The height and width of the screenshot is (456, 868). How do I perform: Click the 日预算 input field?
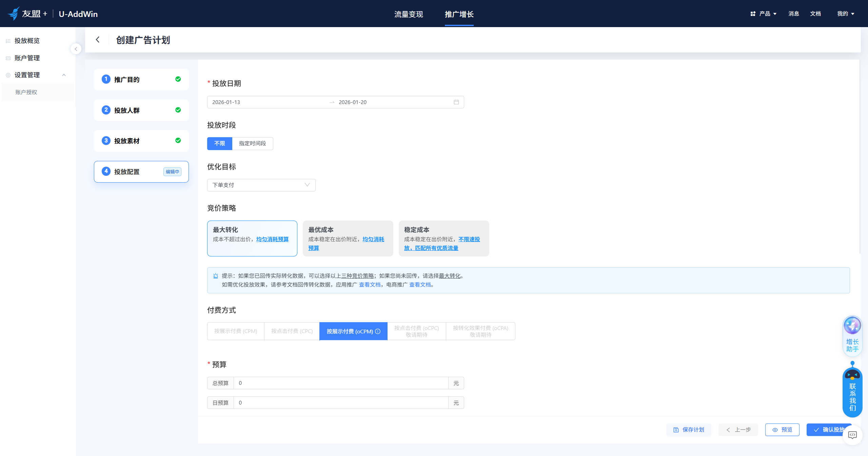pyautogui.click(x=341, y=403)
